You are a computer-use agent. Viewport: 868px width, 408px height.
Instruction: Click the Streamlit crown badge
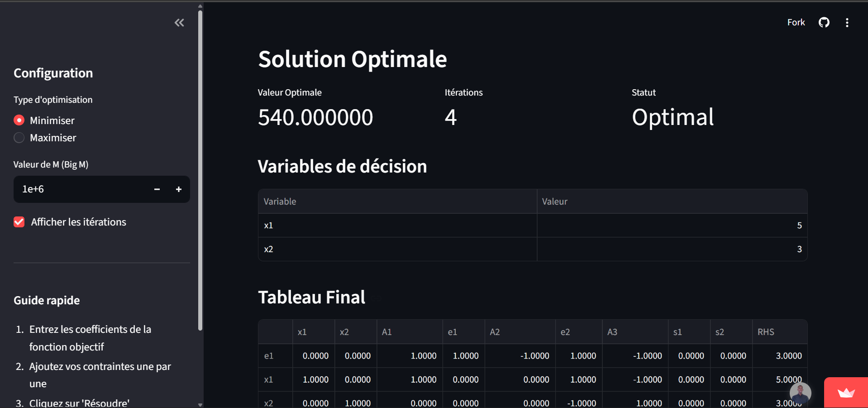point(845,393)
